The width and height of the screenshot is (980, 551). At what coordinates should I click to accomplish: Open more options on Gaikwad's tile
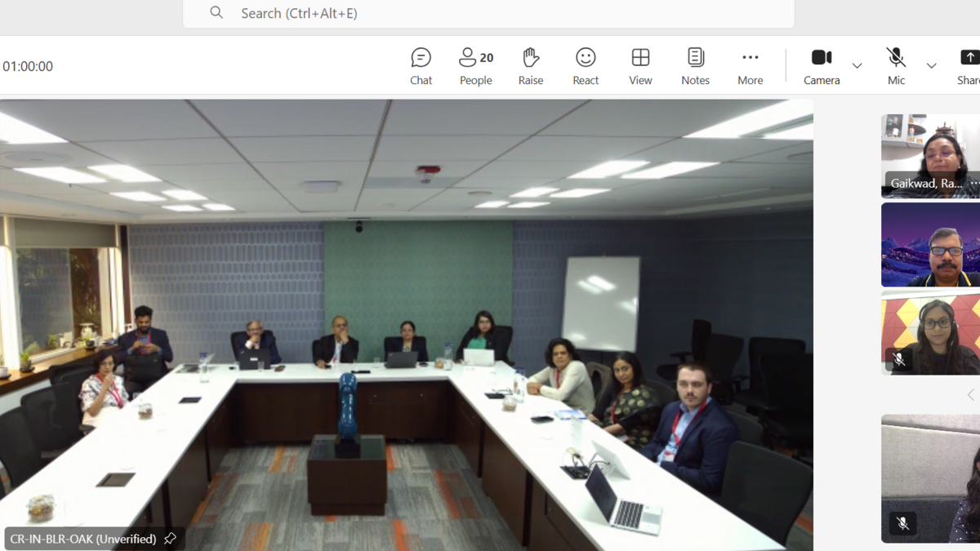coord(973,184)
